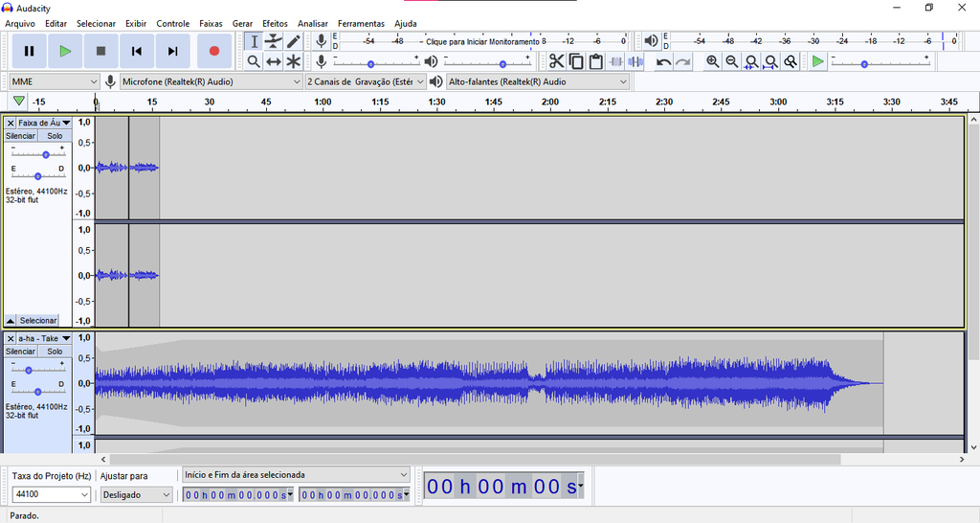This screenshot has height=523, width=980.
Task: Open the recording channels dropdown
Action: pyautogui.click(x=366, y=82)
